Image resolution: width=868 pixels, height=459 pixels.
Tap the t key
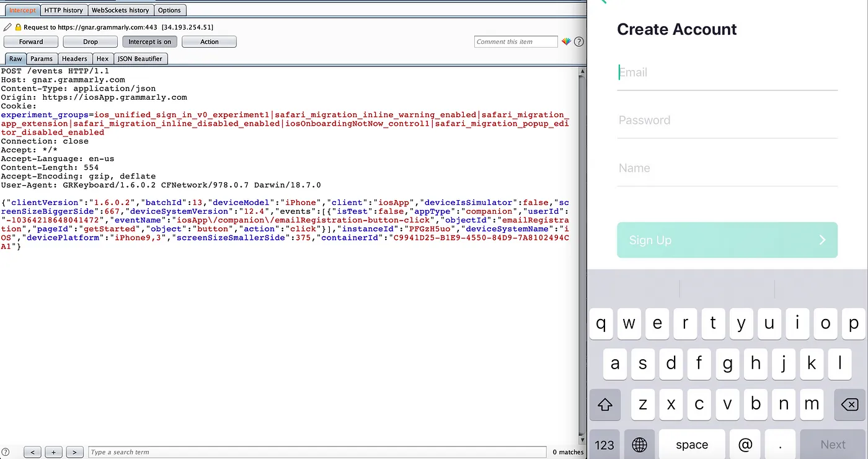(x=713, y=323)
